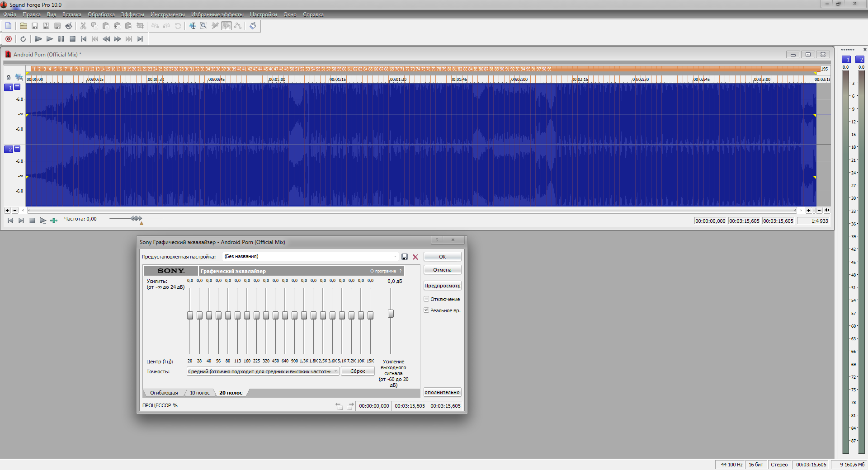Click the Record button in transport bar
Viewport: 868px width, 470px height.
click(x=9, y=39)
